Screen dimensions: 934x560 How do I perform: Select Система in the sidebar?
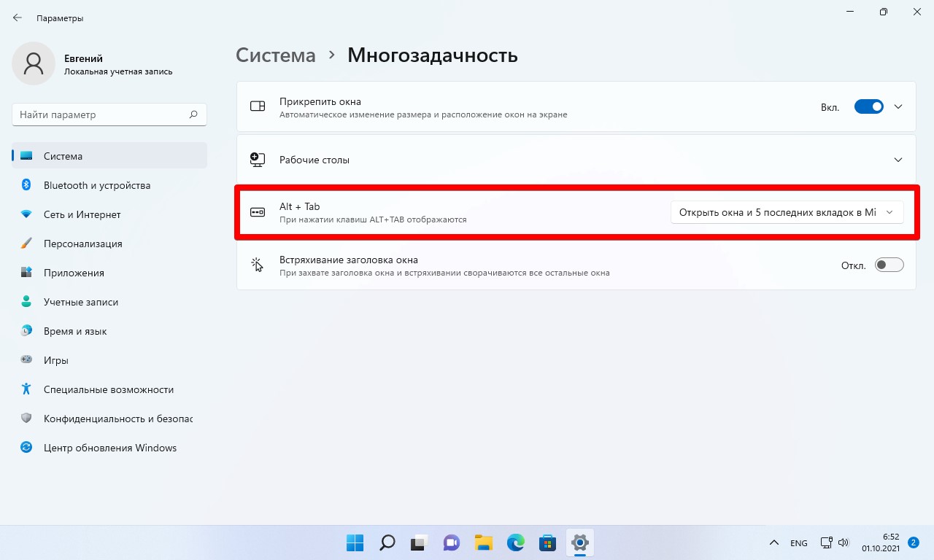click(109, 156)
